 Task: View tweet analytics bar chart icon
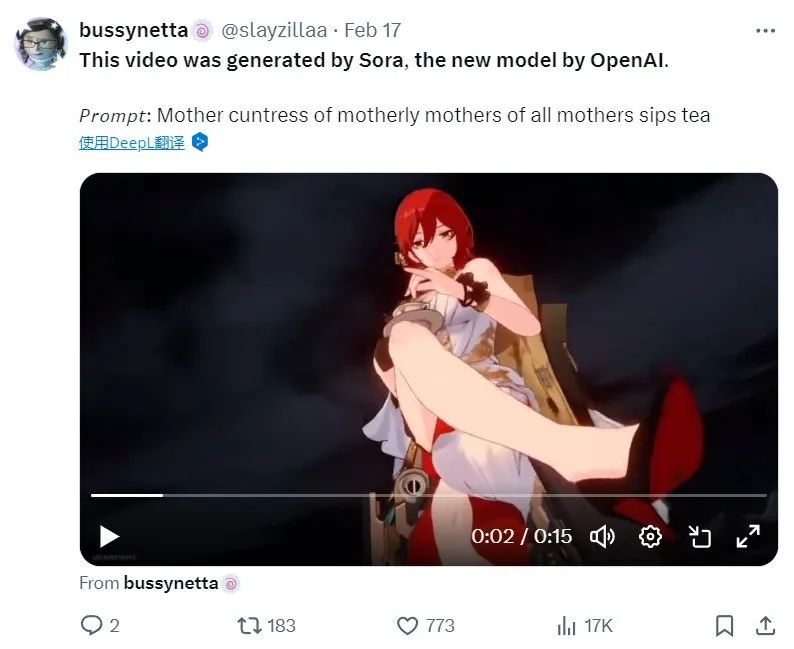point(566,625)
